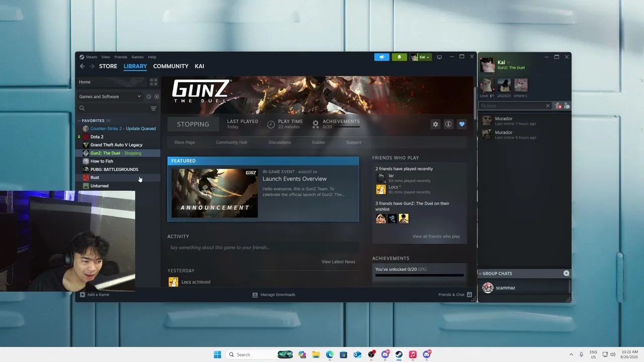Open GunZ game settings gear
Screen dimensions: 644x362
(x=435, y=124)
